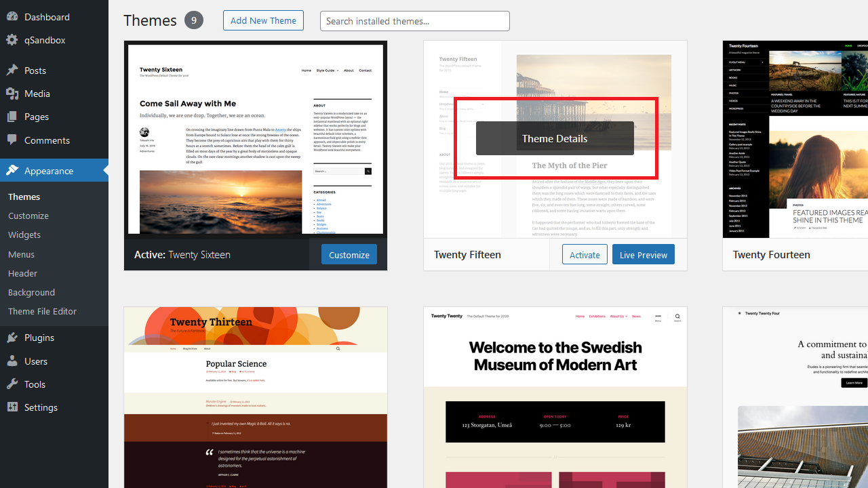This screenshot has width=868, height=488.
Task: Click the Dashboard icon in sidebar
Action: click(12, 17)
